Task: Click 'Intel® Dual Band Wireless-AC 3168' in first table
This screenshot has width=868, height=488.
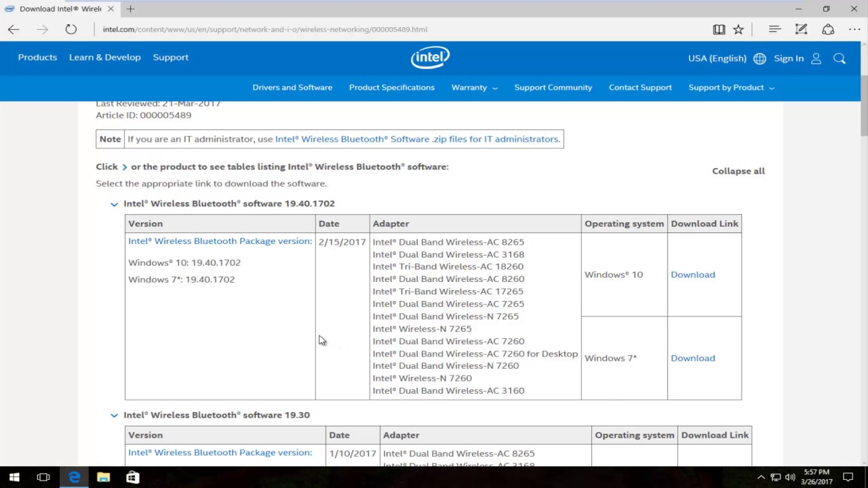Action: coord(448,255)
